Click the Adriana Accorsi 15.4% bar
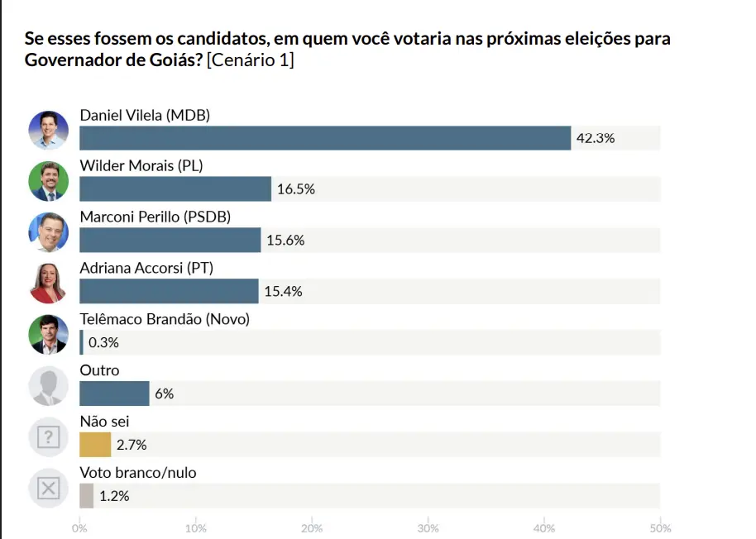 pos(169,292)
